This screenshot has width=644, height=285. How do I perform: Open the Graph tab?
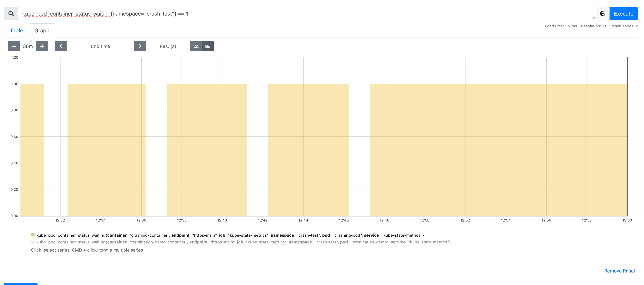pyautogui.click(x=42, y=30)
